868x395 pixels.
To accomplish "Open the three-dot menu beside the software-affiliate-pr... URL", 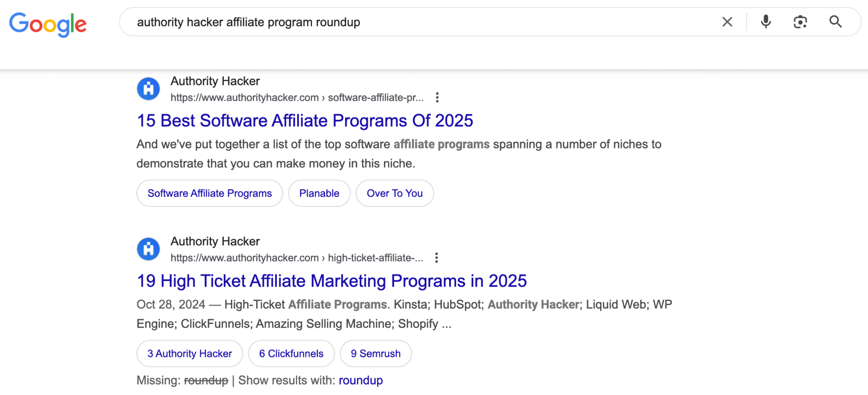I will point(437,97).
